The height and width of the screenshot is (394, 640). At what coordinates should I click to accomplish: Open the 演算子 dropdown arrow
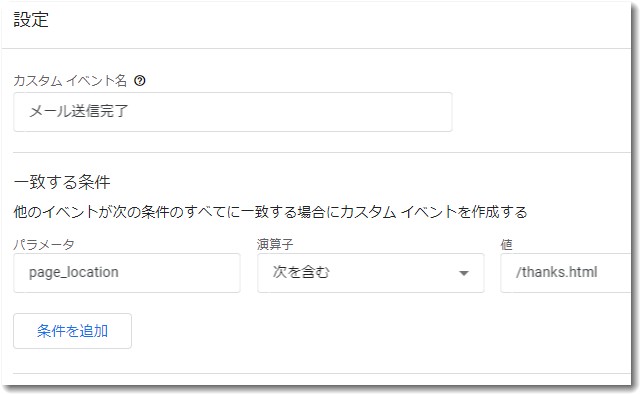click(x=463, y=273)
